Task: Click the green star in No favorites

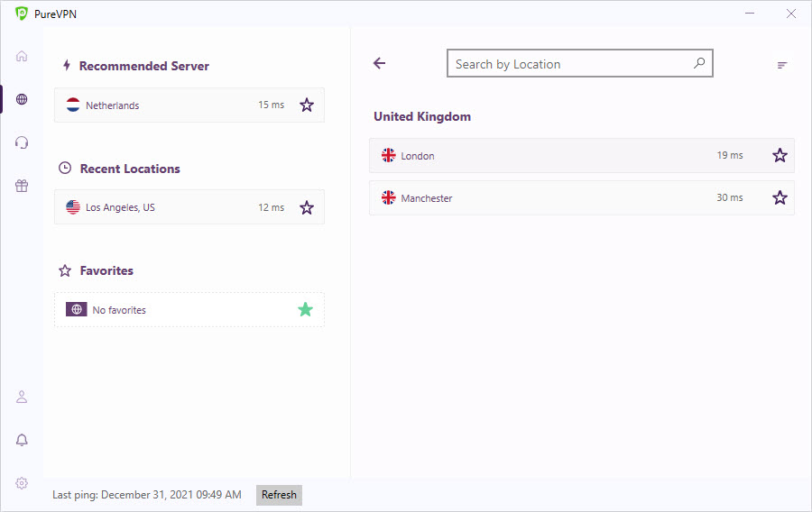Action: (306, 309)
